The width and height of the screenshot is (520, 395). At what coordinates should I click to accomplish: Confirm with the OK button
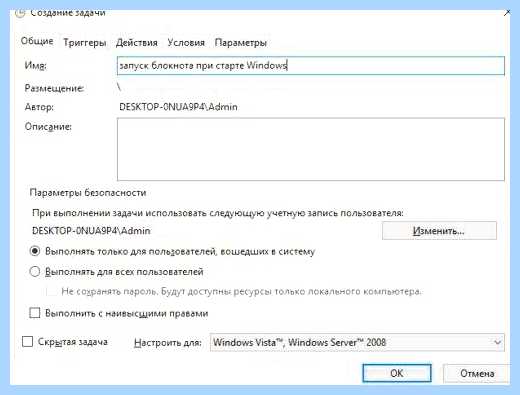click(x=397, y=373)
